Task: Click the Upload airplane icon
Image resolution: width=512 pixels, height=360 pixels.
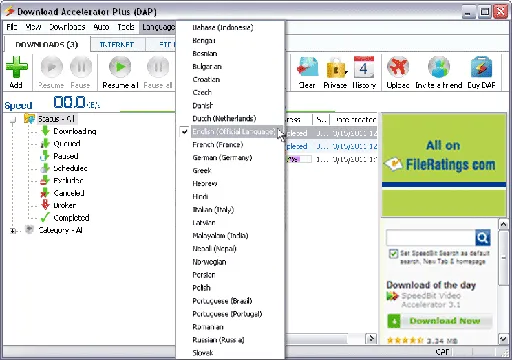Action: click(398, 67)
